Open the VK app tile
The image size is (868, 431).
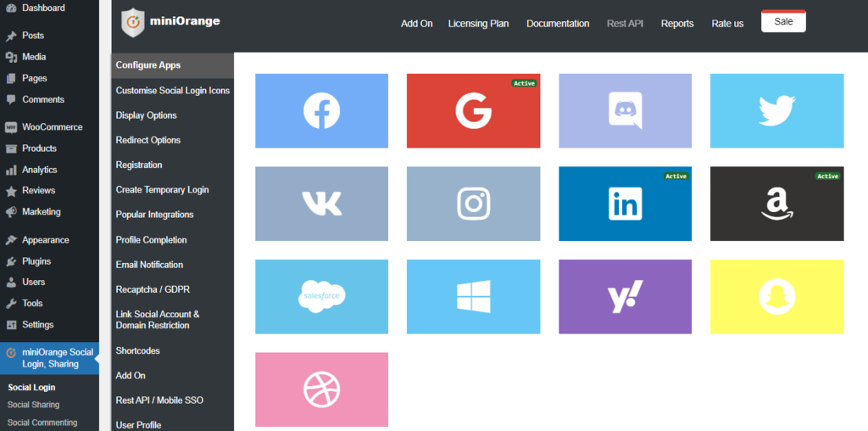click(x=321, y=204)
